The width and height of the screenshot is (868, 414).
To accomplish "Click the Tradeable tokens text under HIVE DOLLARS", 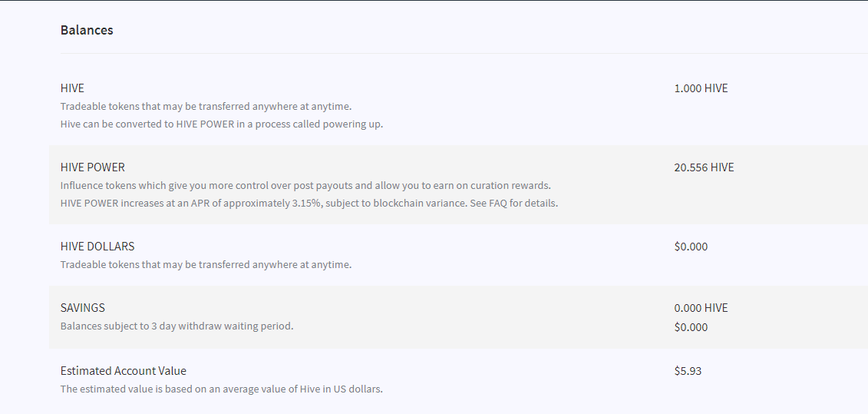I will click(x=206, y=264).
